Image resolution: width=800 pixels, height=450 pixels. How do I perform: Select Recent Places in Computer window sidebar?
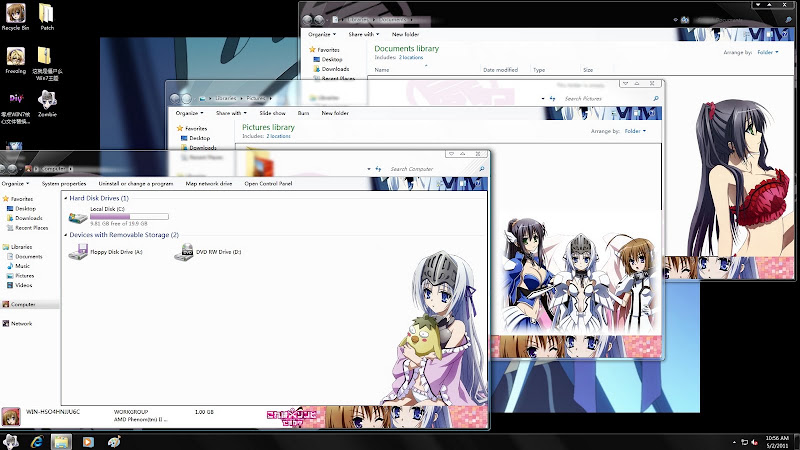click(x=28, y=228)
